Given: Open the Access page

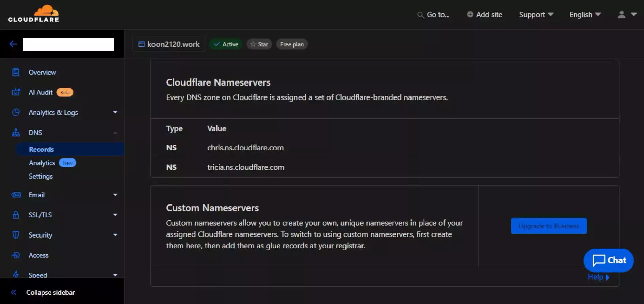Looking at the screenshot, I should coord(38,255).
